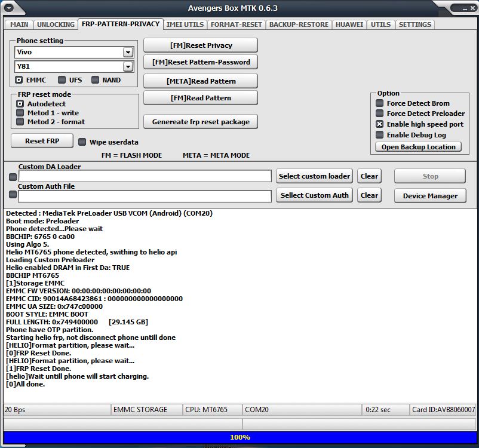Viewport: 479px width, 448px height.
Task: Close the Avengers Box window
Action: tap(472, 8)
